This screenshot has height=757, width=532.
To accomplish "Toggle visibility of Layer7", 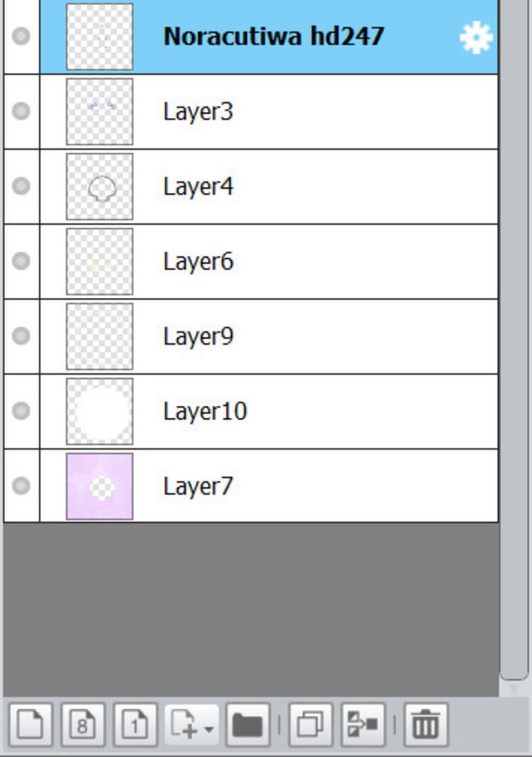I will point(21,486).
